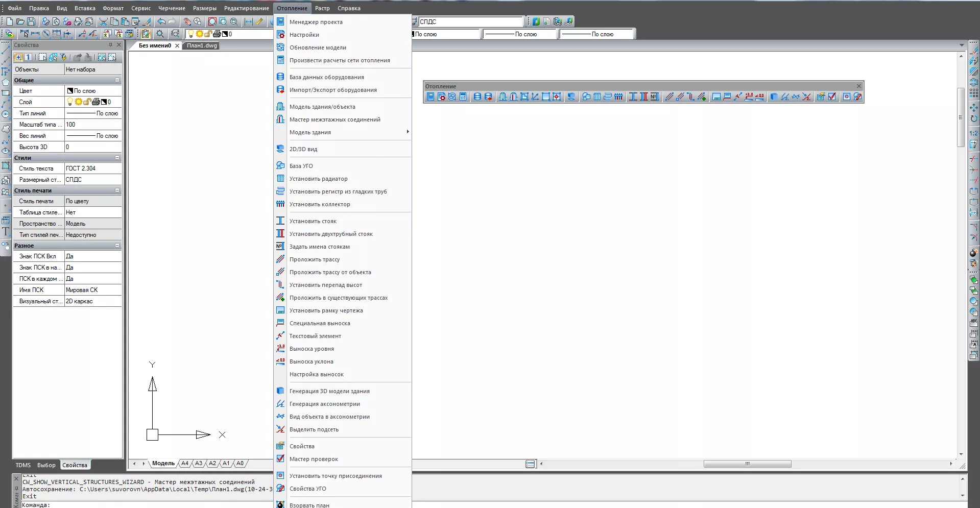980x508 pixels.
Task: Click the 3D building model cube icon
Action: [774, 96]
